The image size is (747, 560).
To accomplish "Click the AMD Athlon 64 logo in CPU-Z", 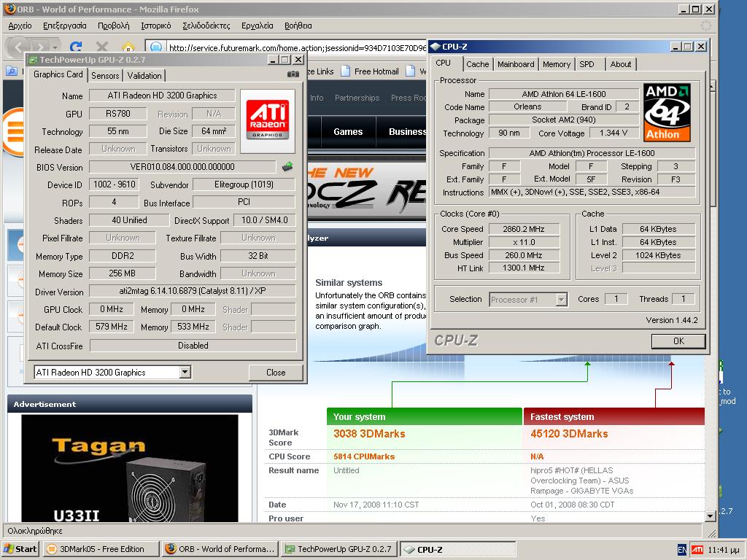I will coord(667,112).
